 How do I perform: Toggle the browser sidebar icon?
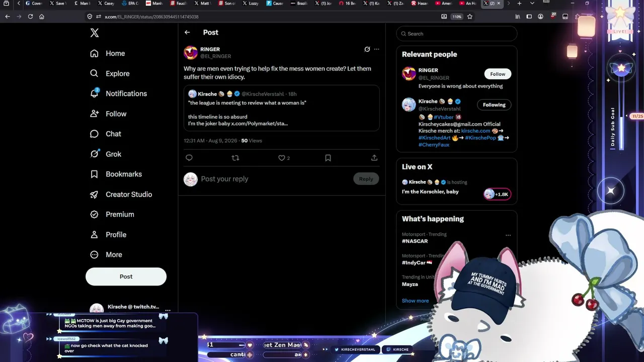(529, 17)
